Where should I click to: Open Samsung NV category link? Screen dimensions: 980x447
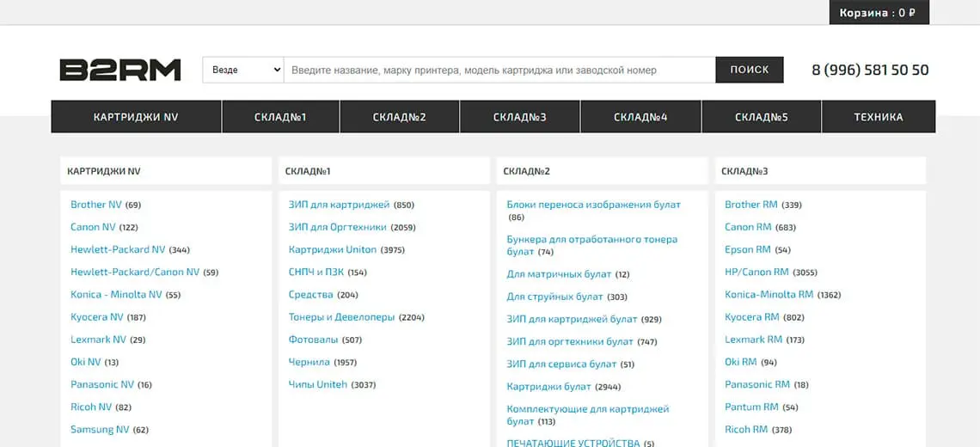[x=100, y=430]
